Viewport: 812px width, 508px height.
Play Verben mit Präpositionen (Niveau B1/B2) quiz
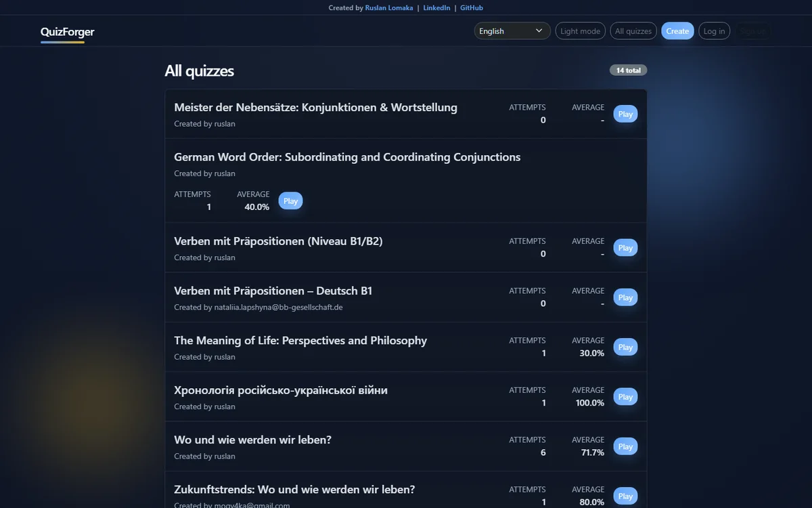(x=625, y=248)
